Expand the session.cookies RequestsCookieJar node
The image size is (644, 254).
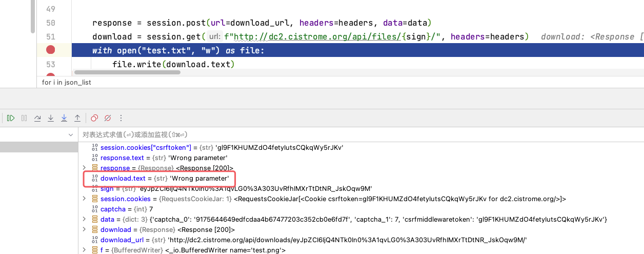click(x=85, y=199)
